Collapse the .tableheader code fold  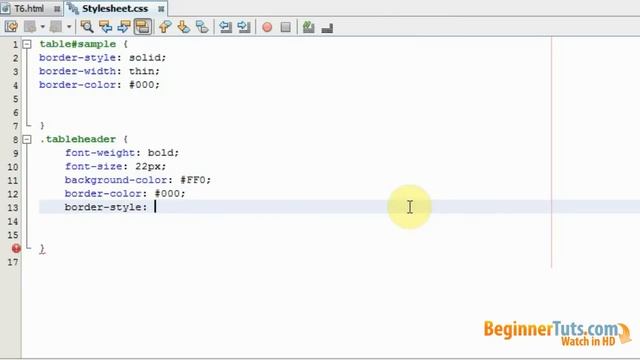point(27,139)
